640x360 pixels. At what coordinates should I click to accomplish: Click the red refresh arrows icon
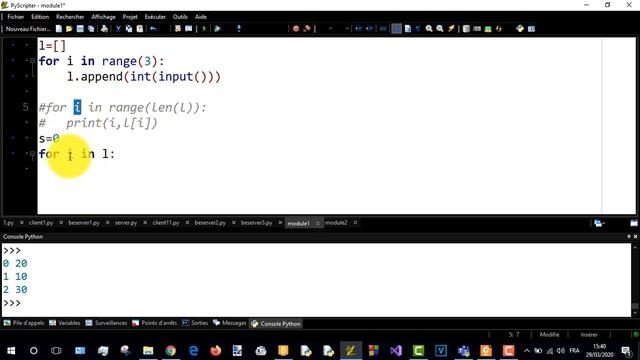(x=499, y=29)
